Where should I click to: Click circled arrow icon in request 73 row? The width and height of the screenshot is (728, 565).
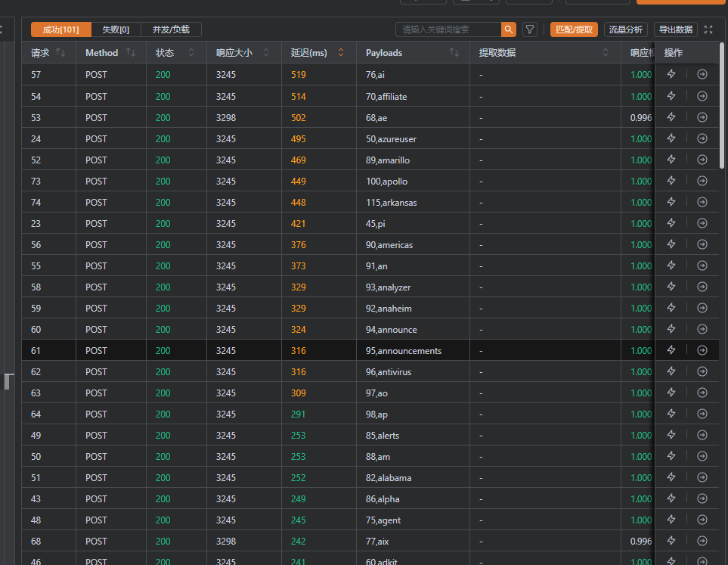(x=702, y=181)
